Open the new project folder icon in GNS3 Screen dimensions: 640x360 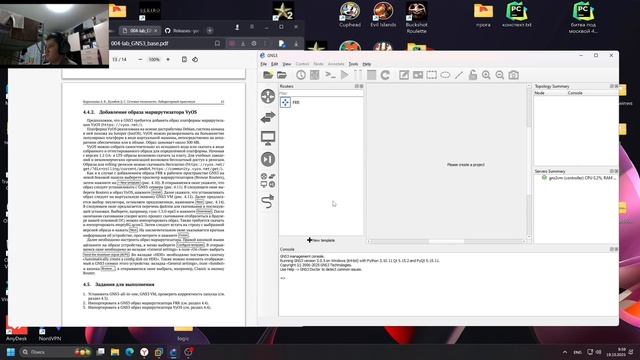[x=268, y=75]
